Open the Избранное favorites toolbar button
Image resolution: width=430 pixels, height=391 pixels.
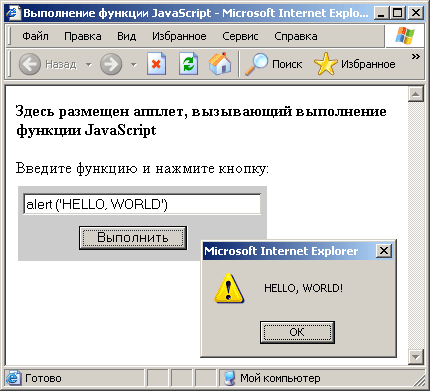[x=355, y=64]
